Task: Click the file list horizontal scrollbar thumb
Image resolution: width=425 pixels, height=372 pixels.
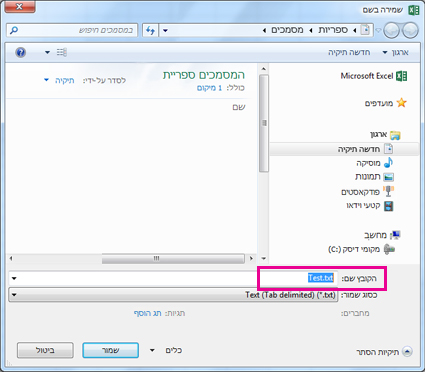Action: pos(173,258)
